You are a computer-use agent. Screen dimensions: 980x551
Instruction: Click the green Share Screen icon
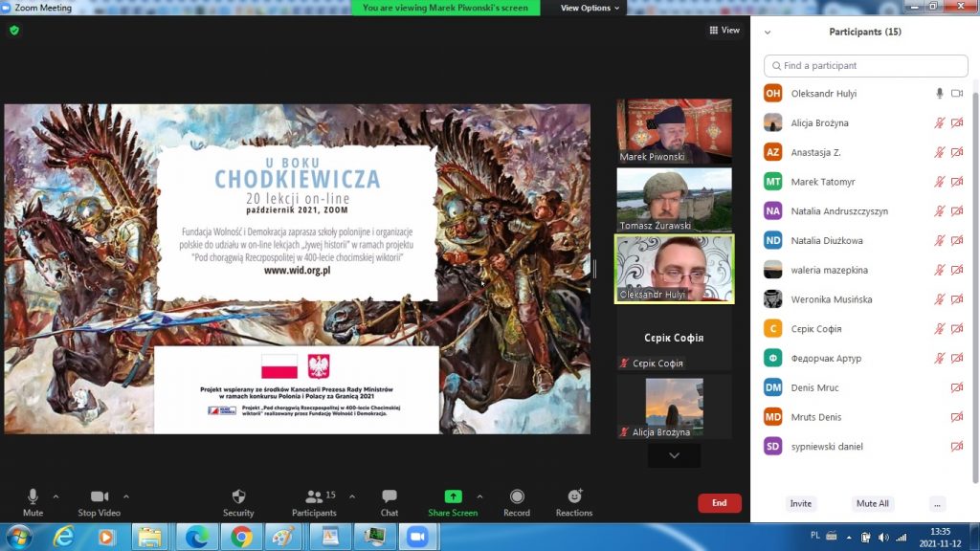pyautogui.click(x=453, y=496)
